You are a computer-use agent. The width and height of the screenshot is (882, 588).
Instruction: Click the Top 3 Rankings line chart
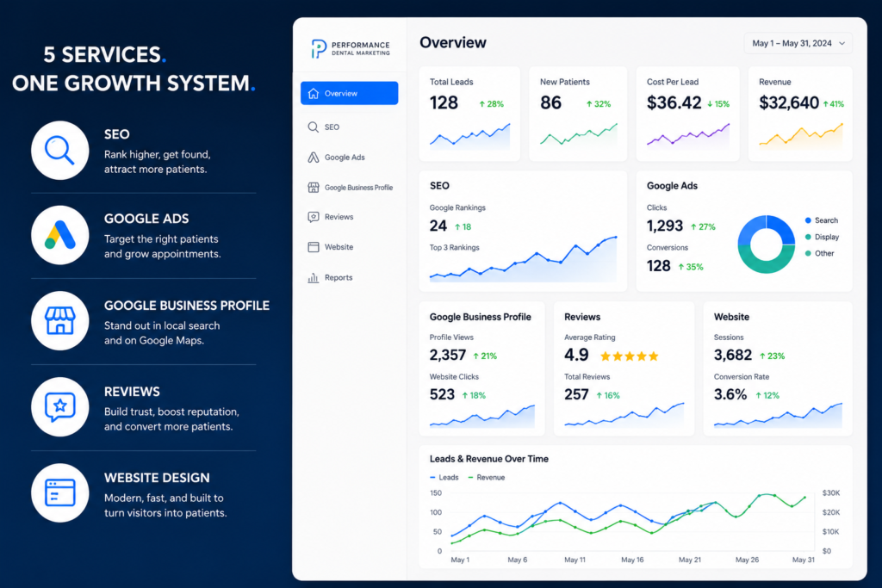point(523,259)
